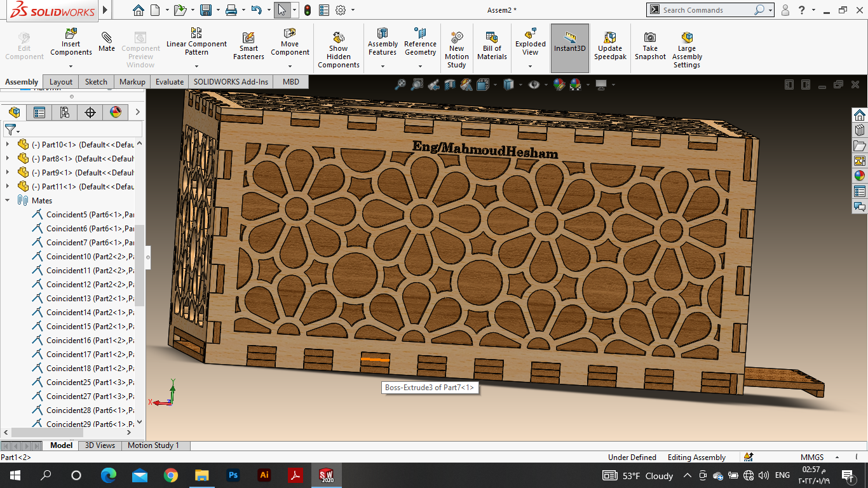Click Show Hidden Components icon
The height and width of the screenshot is (488, 868).
pyautogui.click(x=339, y=37)
